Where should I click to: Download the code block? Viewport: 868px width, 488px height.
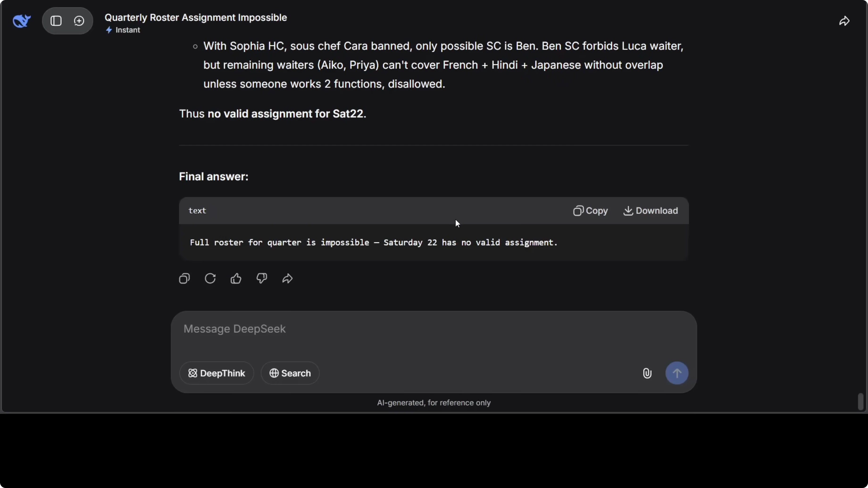650,211
